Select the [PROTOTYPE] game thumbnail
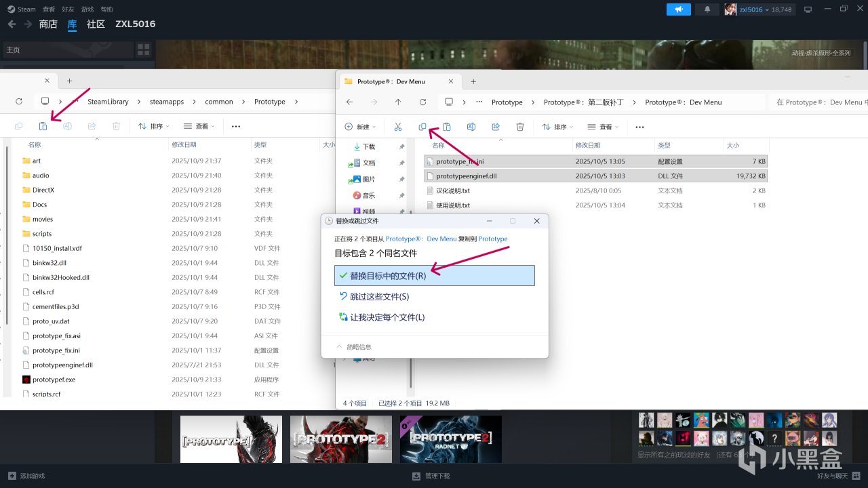 pyautogui.click(x=231, y=439)
